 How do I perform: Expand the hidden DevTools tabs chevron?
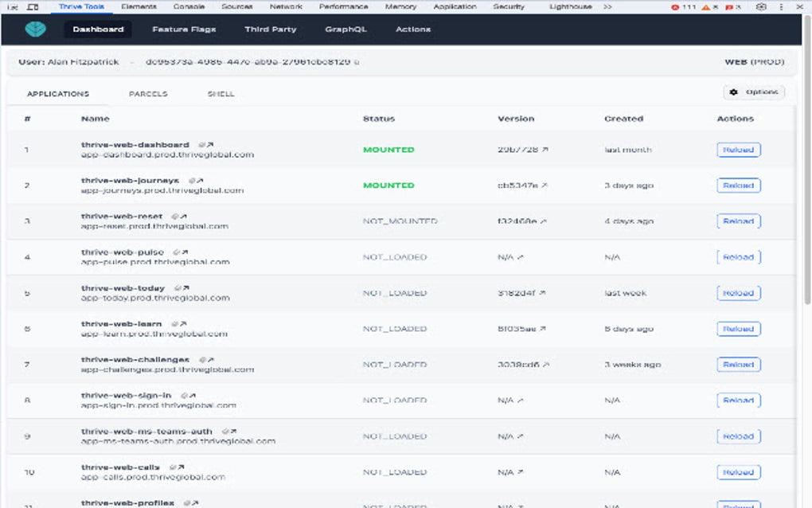click(607, 6)
